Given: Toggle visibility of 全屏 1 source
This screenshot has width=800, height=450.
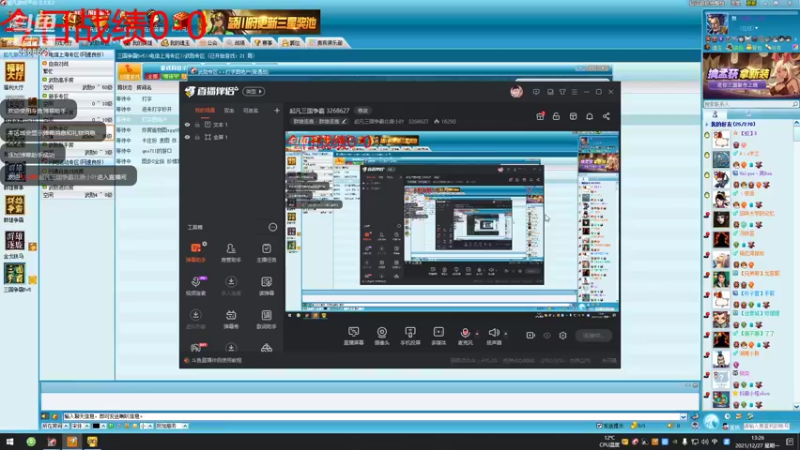Looking at the screenshot, I should tap(187, 137).
